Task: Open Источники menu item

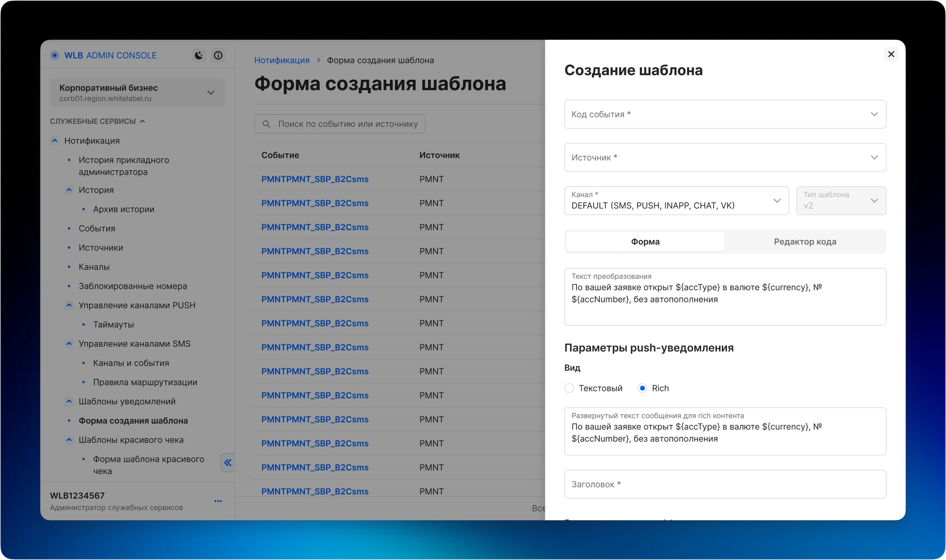Action: pos(101,247)
